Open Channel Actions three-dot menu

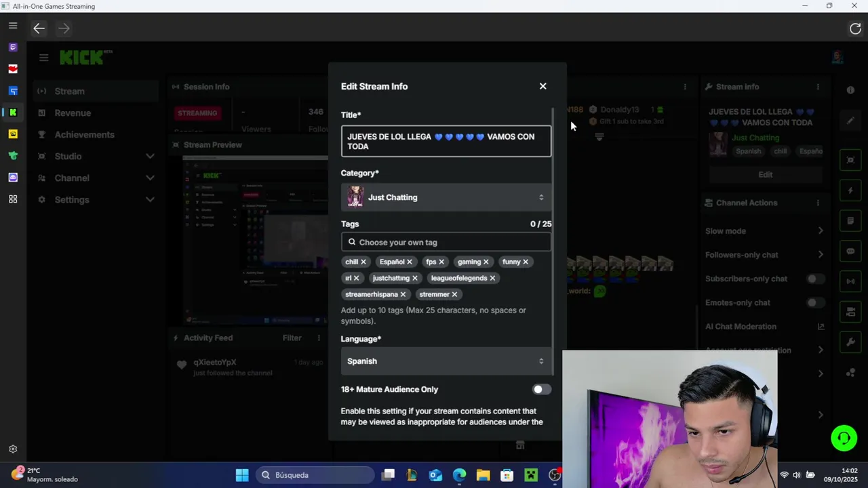click(x=818, y=203)
